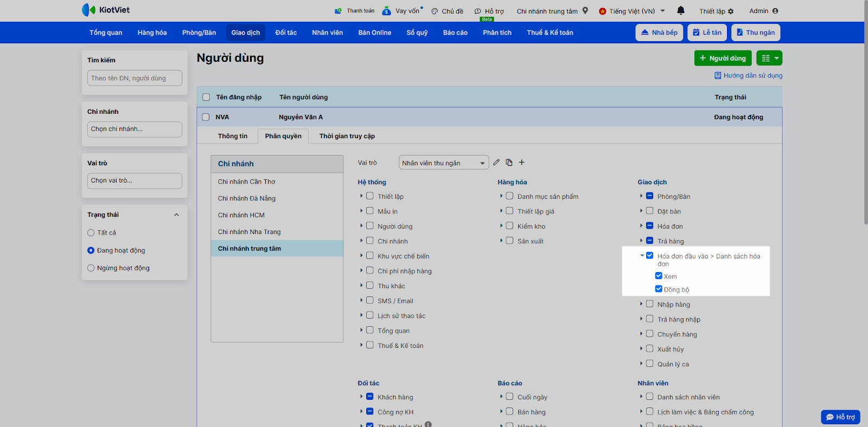Select Chi nhánh Đà Nẵng in branch list
This screenshot has width=868, height=427.
coord(247,198)
